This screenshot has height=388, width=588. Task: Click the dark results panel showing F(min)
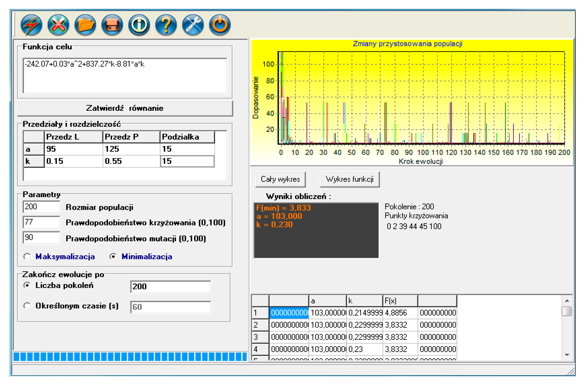(316, 231)
